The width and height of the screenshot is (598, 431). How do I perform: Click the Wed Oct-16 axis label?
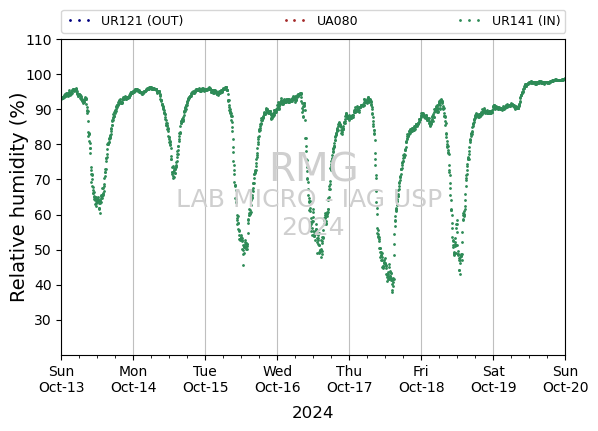tap(278, 379)
